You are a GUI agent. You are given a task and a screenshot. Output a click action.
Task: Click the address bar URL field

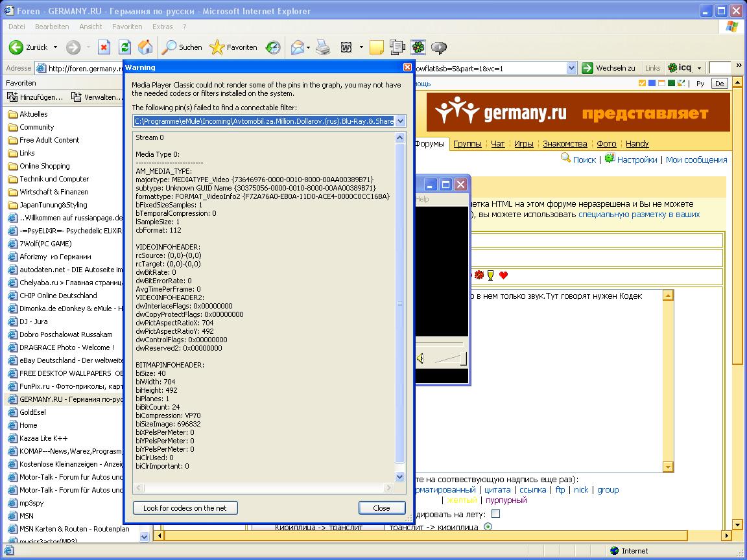tap(301, 68)
